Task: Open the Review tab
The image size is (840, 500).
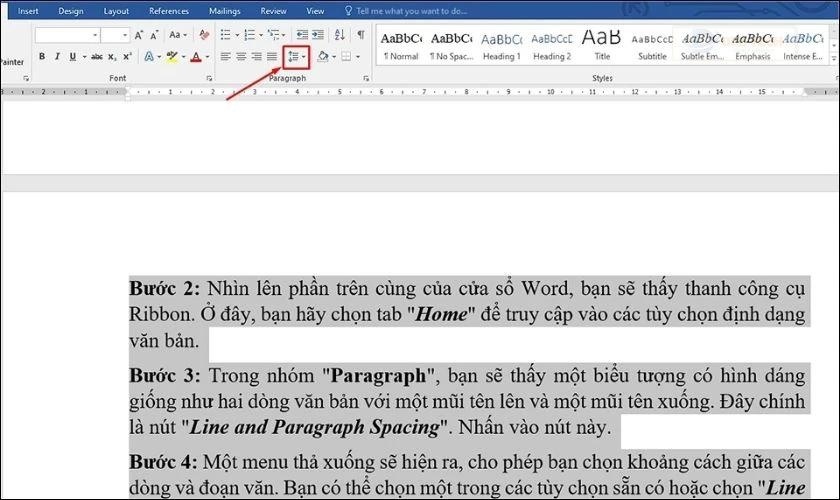Action: coord(273,11)
